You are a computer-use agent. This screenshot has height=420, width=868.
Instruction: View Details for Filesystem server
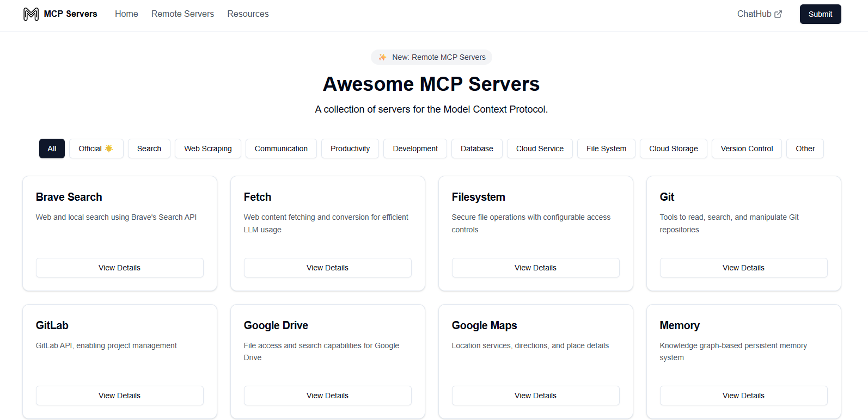pyautogui.click(x=535, y=268)
